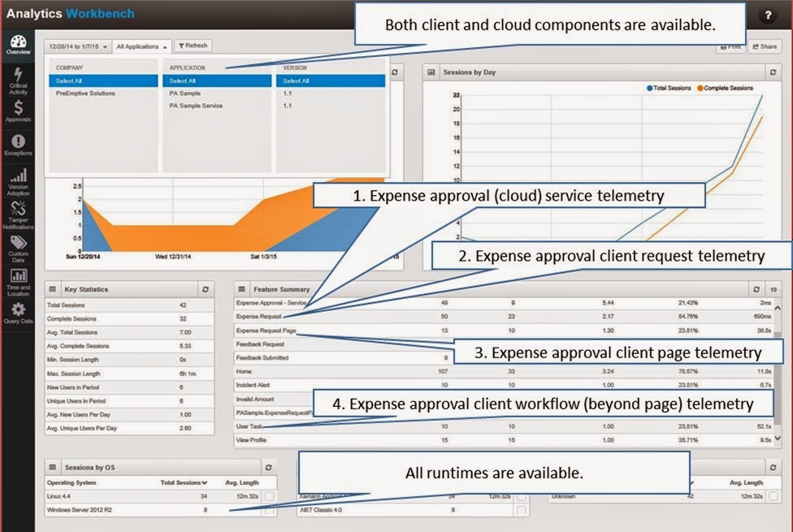Image resolution: width=793 pixels, height=532 pixels.
Task: Select the Incident Alert feature row
Action: (x=505, y=385)
